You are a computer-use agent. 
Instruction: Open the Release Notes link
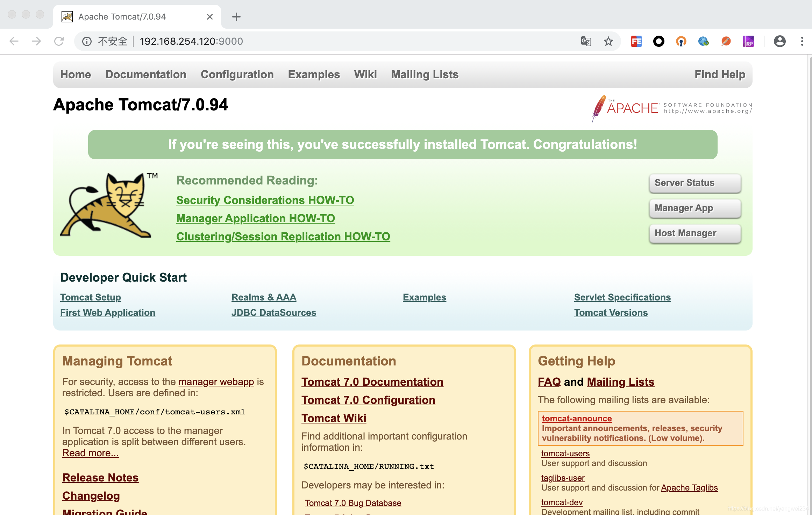point(100,478)
